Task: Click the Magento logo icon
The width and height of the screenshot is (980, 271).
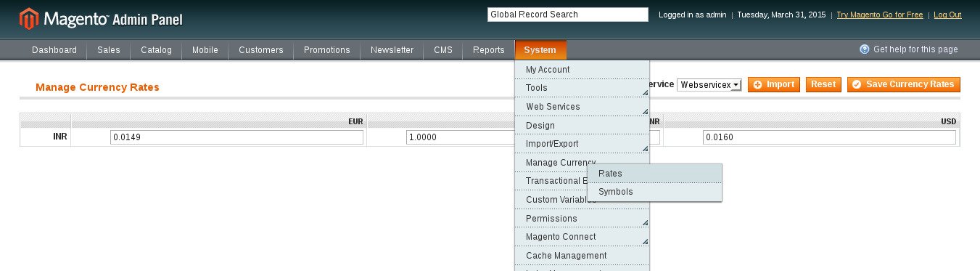Action: point(29,18)
